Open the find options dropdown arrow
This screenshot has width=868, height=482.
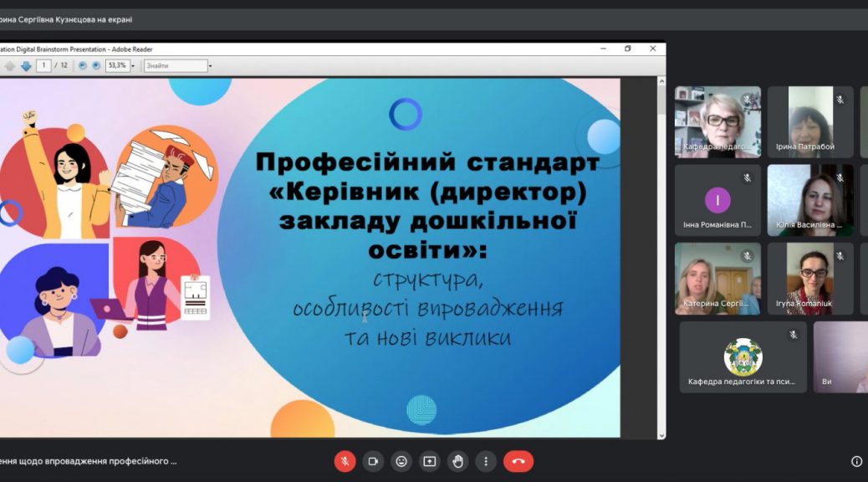[211, 66]
